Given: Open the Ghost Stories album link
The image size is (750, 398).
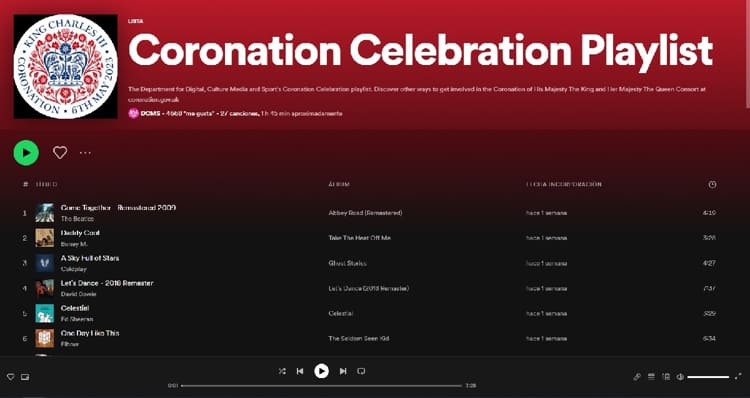Looking at the screenshot, I should [x=347, y=263].
